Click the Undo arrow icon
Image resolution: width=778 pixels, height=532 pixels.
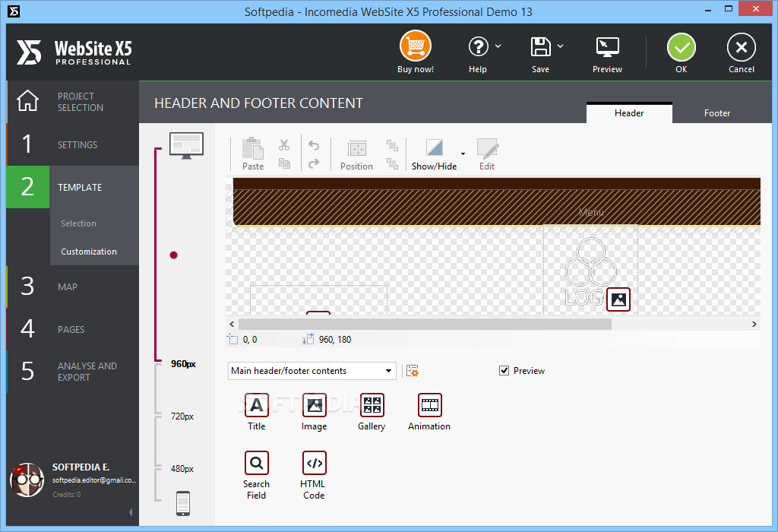[x=314, y=145]
